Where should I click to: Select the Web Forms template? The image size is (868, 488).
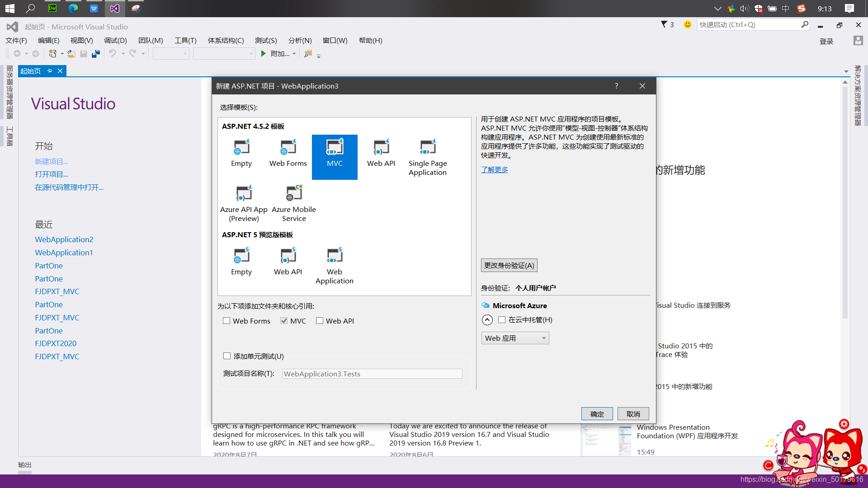click(x=288, y=154)
